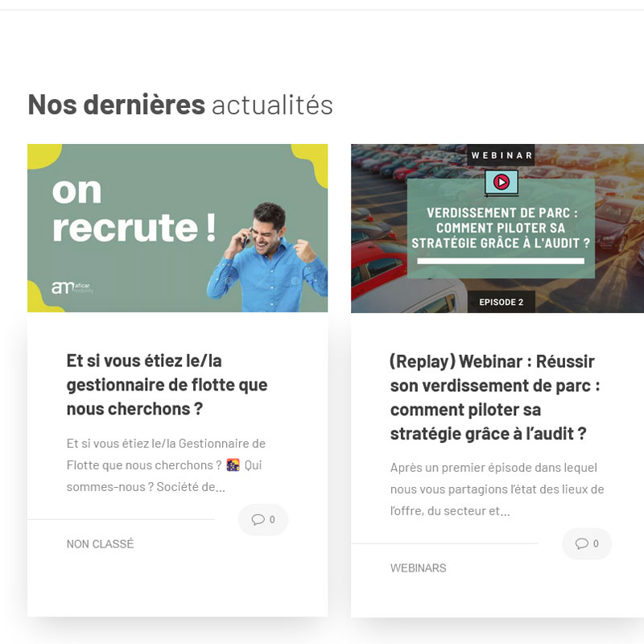This screenshot has height=644, width=644.
Task: Click the recruitment post excerpt text
Action: [166, 465]
